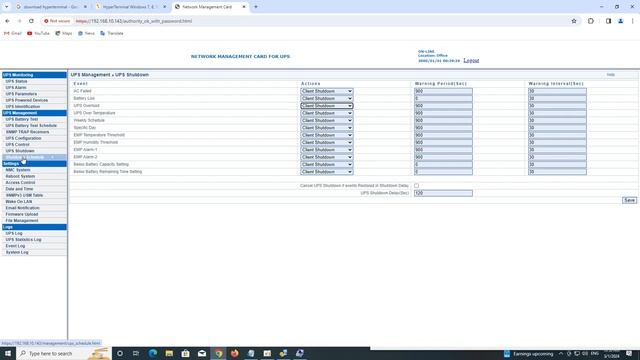Screen dimensions: 640x360
Task: Open the Chrome three-dot menu
Action: tap(633, 21)
